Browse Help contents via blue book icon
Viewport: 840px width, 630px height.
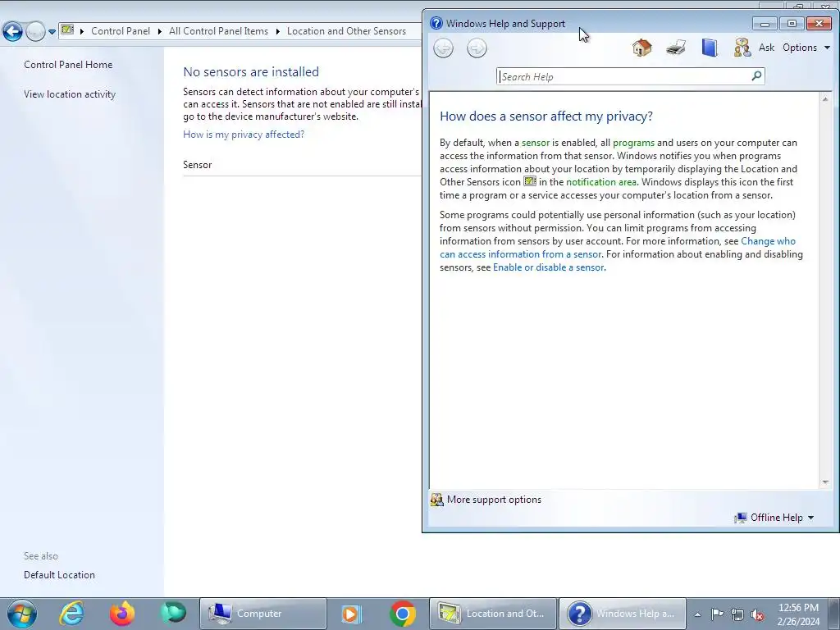(710, 48)
